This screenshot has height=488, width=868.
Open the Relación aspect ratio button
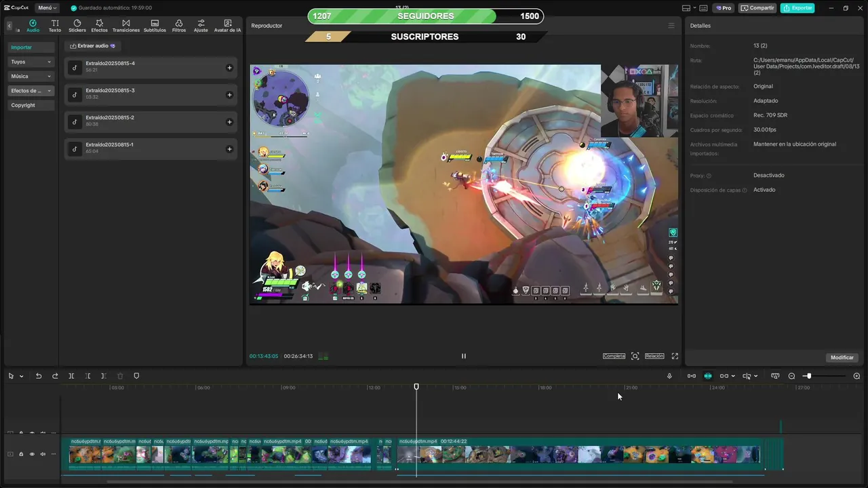(654, 356)
